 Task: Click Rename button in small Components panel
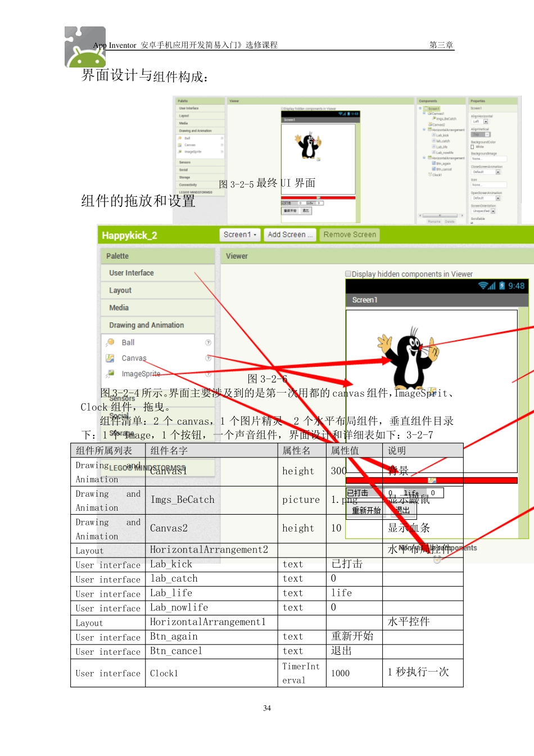(435, 222)
